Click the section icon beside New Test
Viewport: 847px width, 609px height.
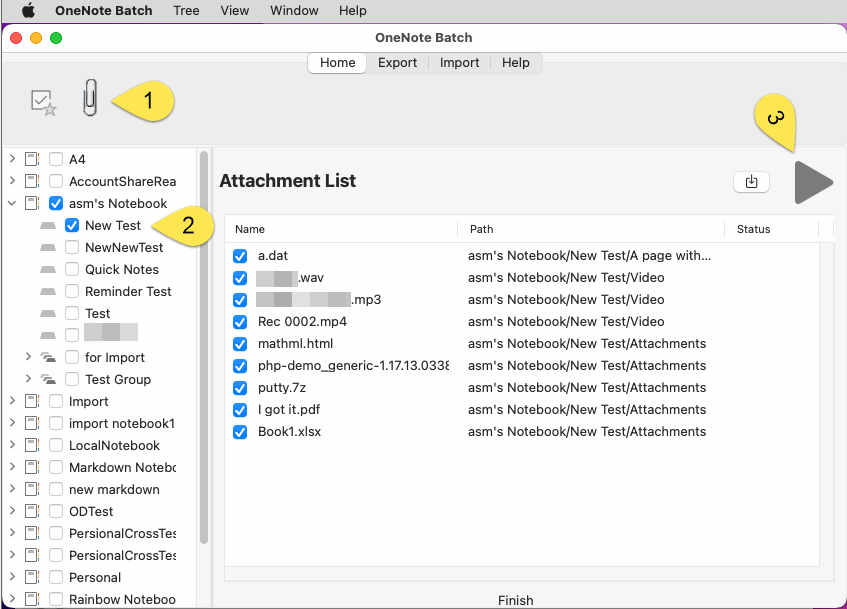(x=48, y=225)
